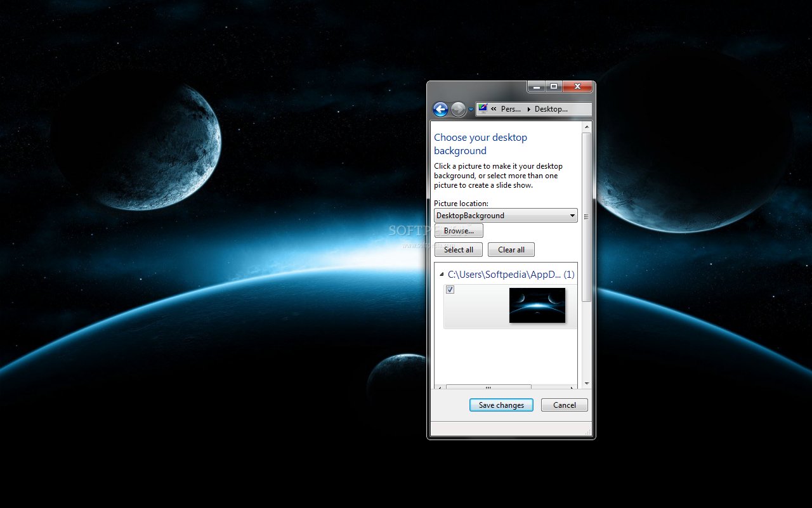The image size is (812, 508).
Task: Maximize the desktop background window
Action: pyautogui.click(x=553, y=86)
